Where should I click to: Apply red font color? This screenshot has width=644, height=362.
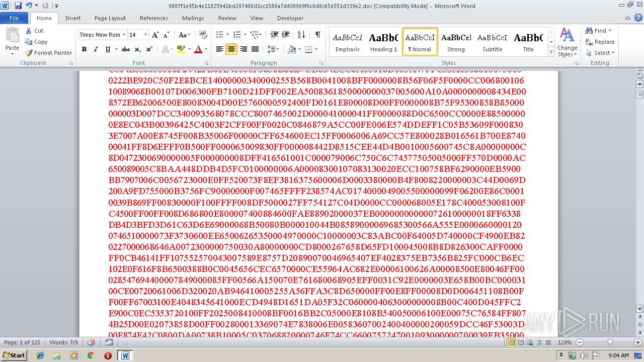198,49
